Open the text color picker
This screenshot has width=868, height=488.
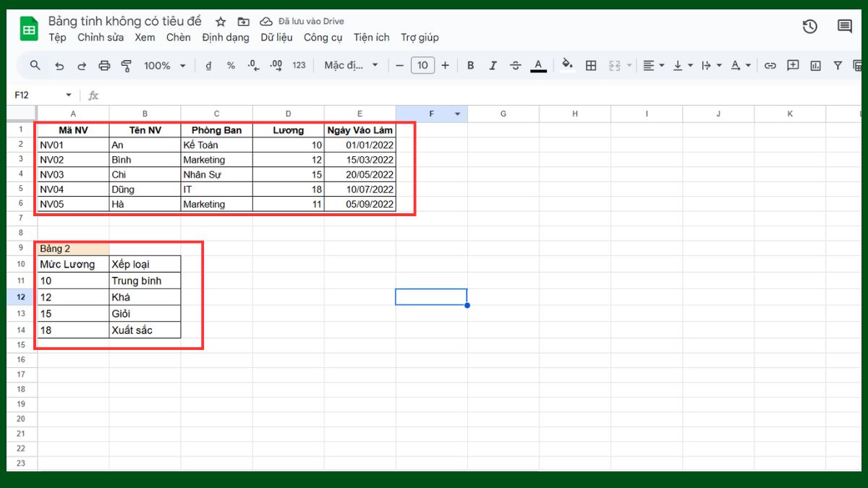pyautogui.click(x=538, y=65)
